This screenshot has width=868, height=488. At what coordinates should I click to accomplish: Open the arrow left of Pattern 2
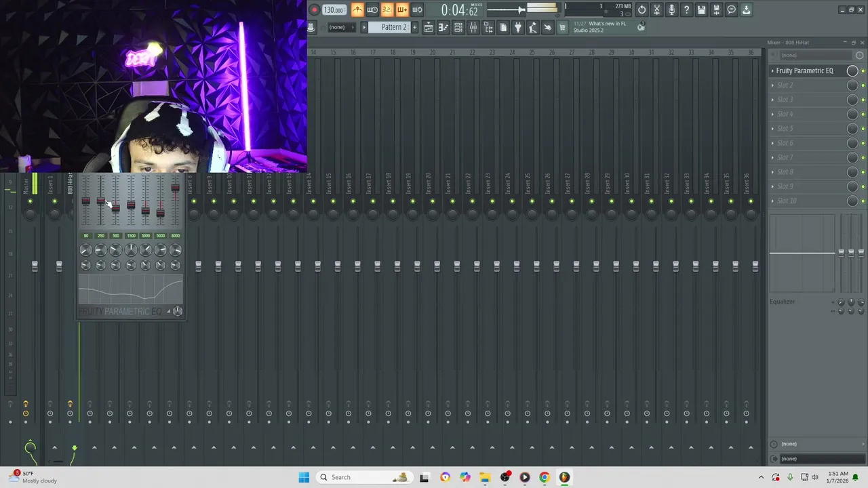[364, 27]
